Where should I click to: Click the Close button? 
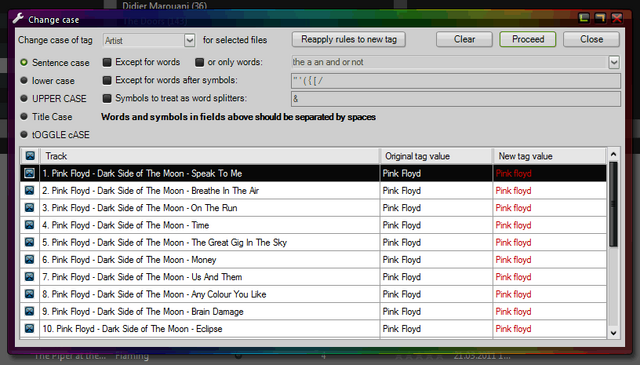(591, 39)
